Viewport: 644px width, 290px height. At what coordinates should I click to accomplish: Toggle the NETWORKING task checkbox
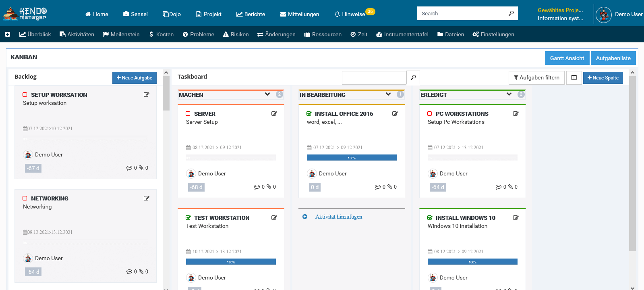coord(25,198)
